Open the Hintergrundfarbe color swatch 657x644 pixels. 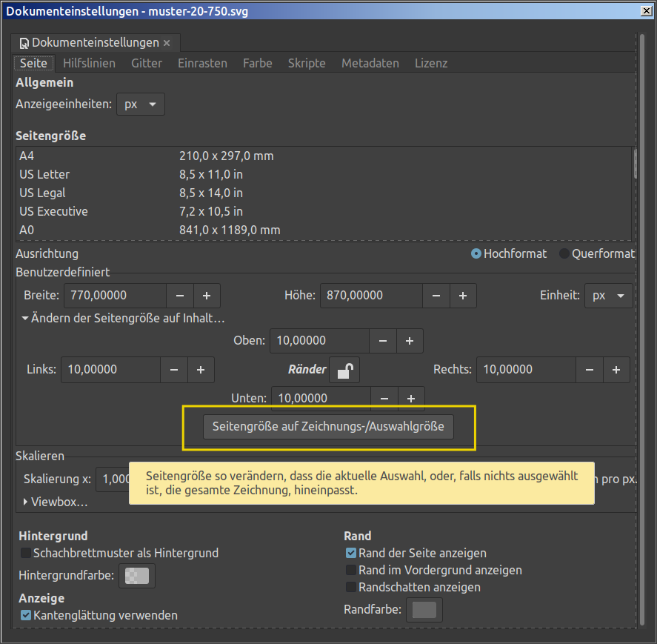[137, 576]
